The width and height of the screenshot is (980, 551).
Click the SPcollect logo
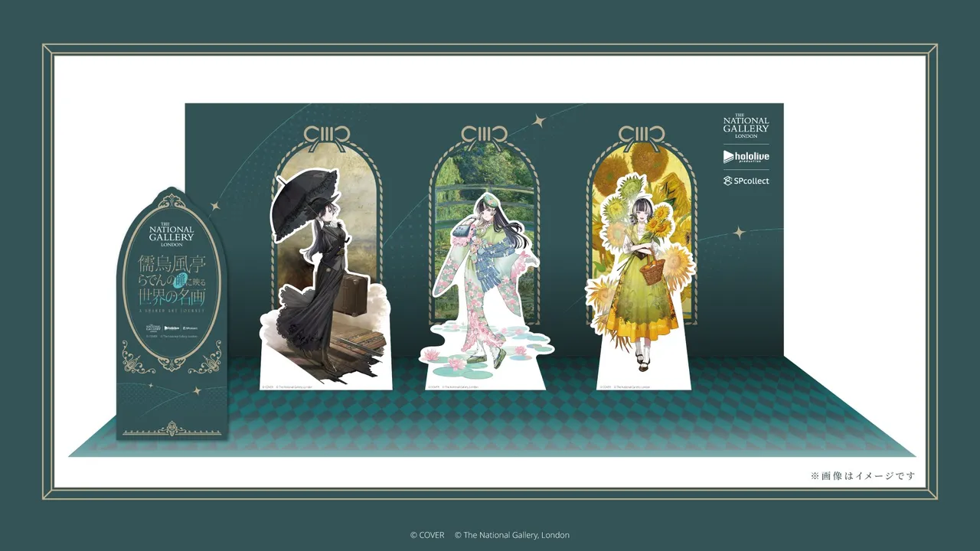point(746,181)
